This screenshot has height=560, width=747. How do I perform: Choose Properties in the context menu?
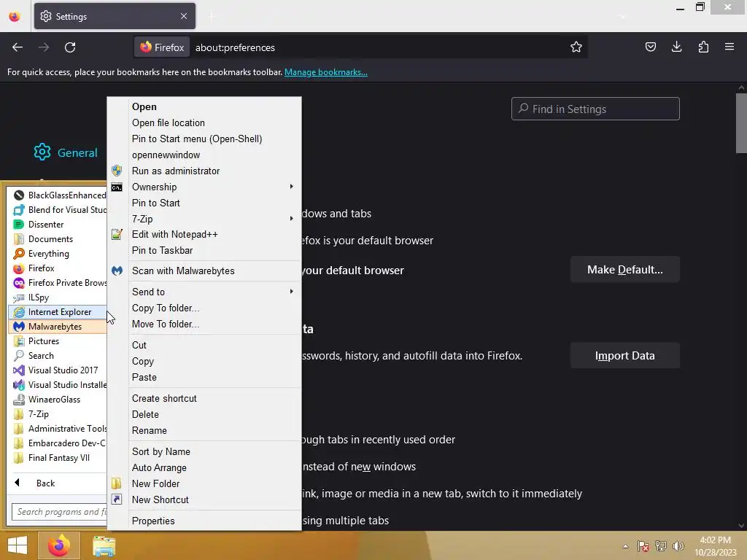204,521
